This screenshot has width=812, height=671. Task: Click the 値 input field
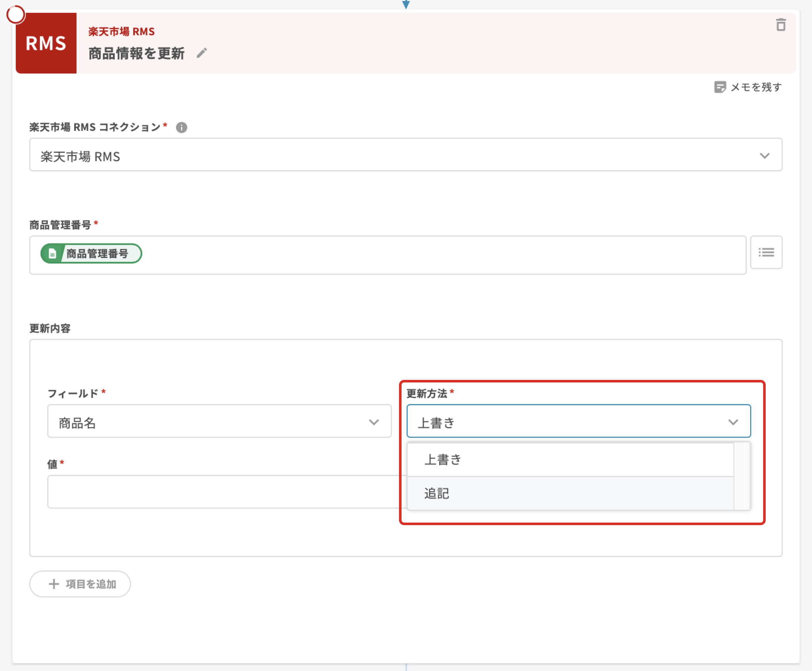coord(224,492)
